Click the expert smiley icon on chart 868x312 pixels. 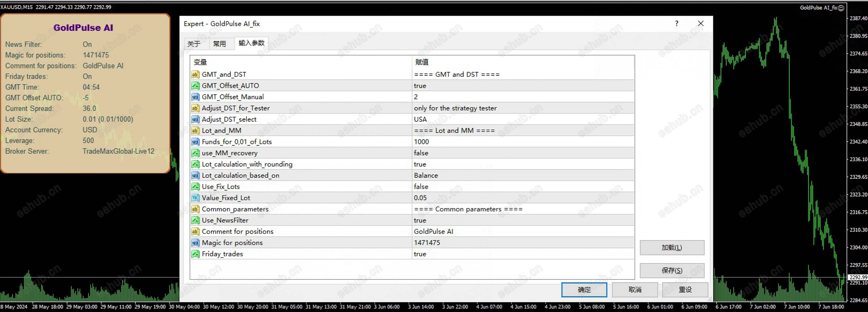(841, 8)
